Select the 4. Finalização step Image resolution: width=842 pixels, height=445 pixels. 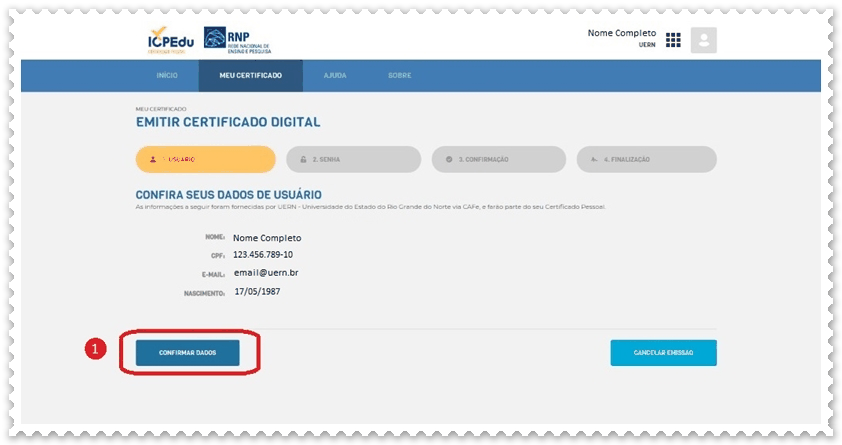[x=646, y=159]
